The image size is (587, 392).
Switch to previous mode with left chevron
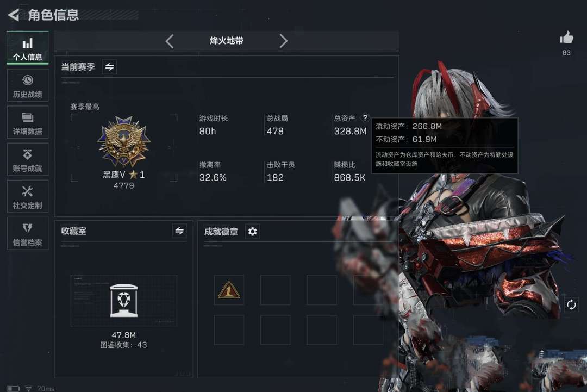170,41
